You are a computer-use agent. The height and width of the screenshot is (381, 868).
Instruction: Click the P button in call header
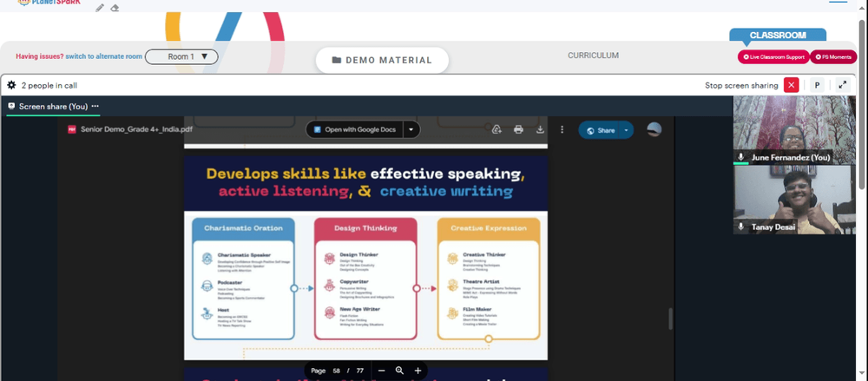[817, 85]
